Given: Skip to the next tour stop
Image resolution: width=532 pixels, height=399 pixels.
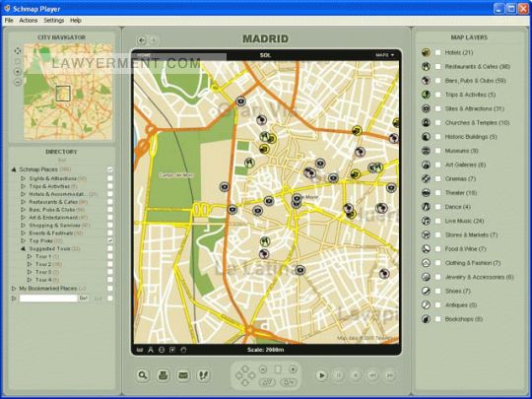Looking at the screenshot, I should click(390, 375).
